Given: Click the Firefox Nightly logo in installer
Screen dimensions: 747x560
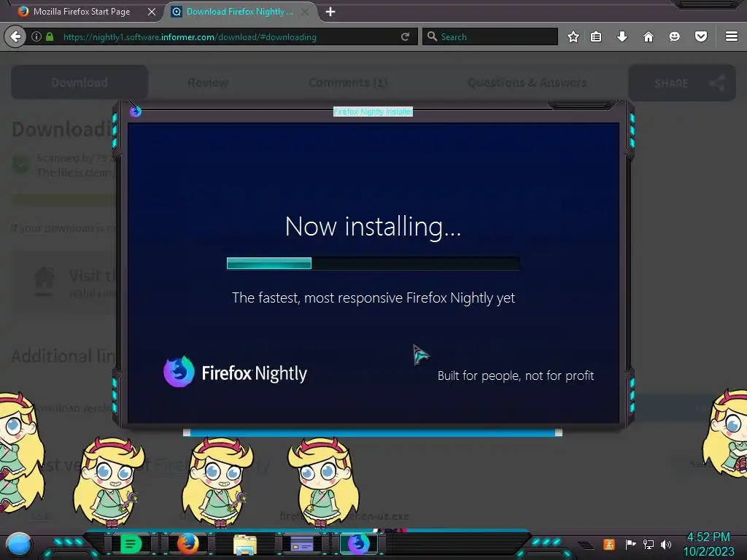Looking at the screenshot, I should click(236, 373).
